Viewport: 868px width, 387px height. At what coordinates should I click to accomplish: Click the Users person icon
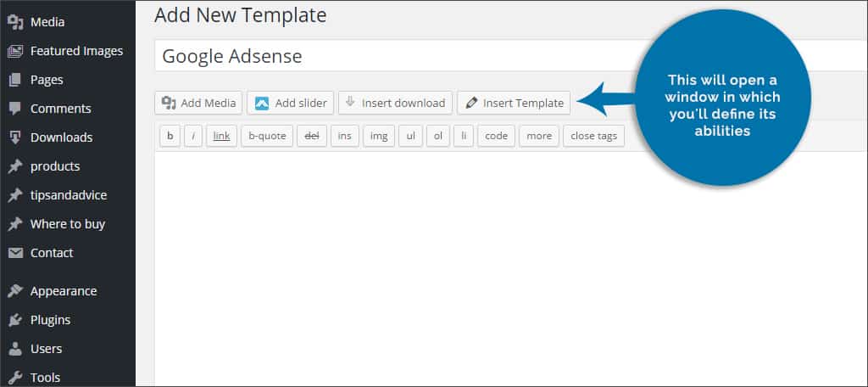pyautogui.click(x=15, y=349)
